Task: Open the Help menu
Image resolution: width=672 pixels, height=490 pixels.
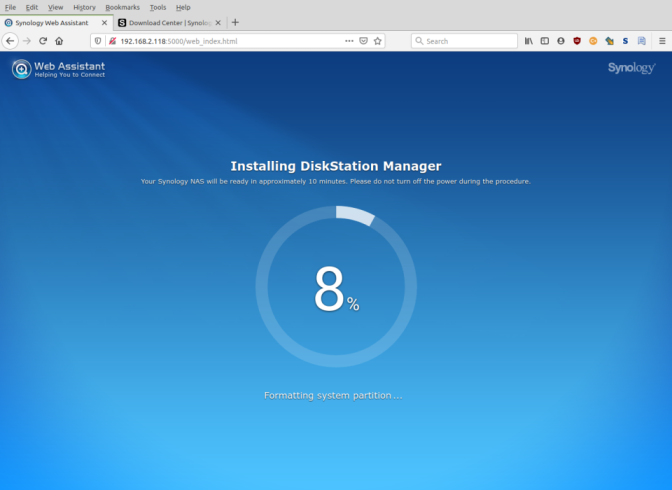Action: click(x=183, y=7)
